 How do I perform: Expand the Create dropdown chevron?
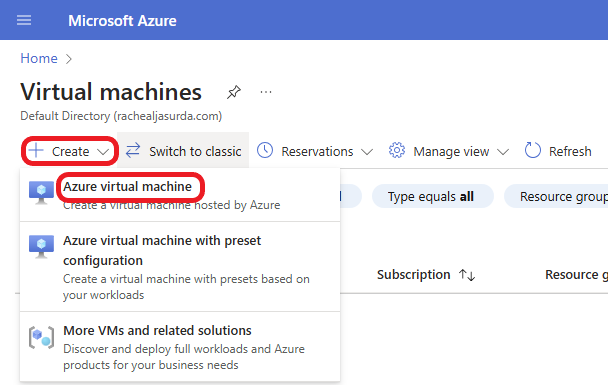[103, 152]
